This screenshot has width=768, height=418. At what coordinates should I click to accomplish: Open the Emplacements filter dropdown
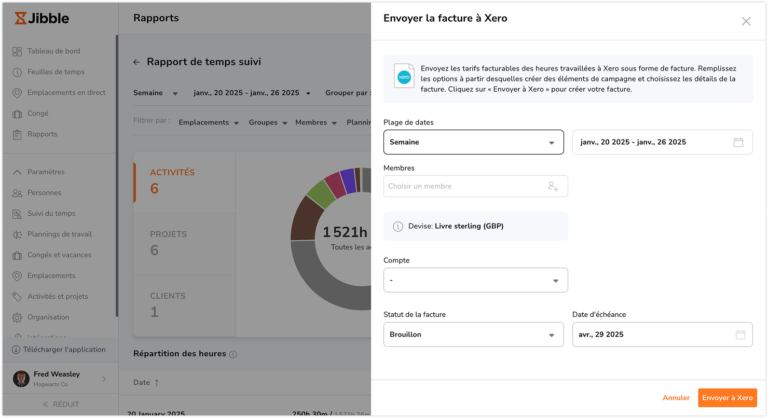coord(208,123)
